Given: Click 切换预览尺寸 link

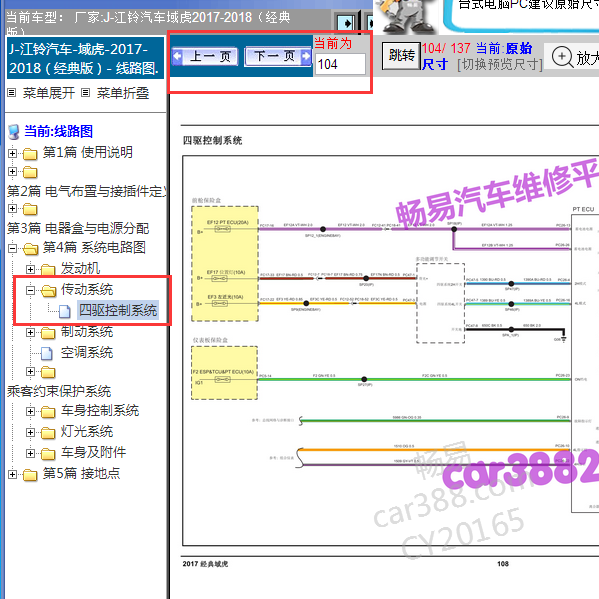Looking at the screenshot, I should point(500,65).
